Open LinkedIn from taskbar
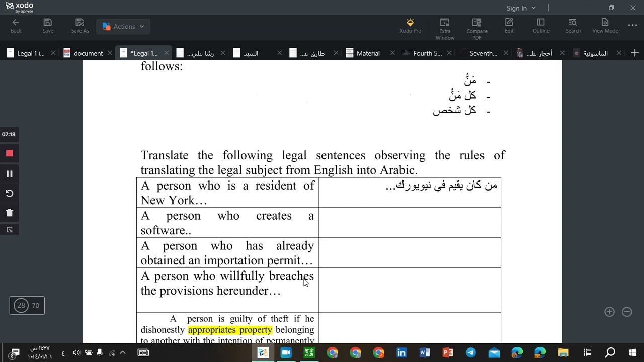This screenshot has width=644, height=362. (x=401, y=352)
